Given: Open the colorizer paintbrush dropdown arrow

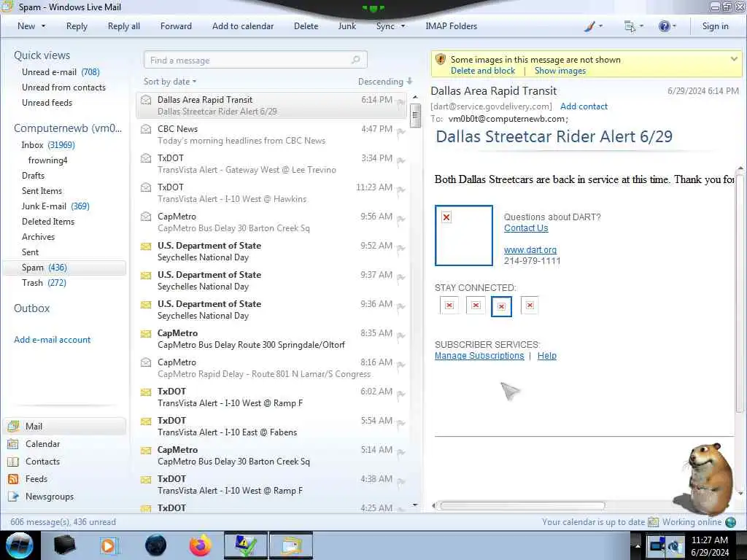Looking at the screenshot, I should point(601,27).
